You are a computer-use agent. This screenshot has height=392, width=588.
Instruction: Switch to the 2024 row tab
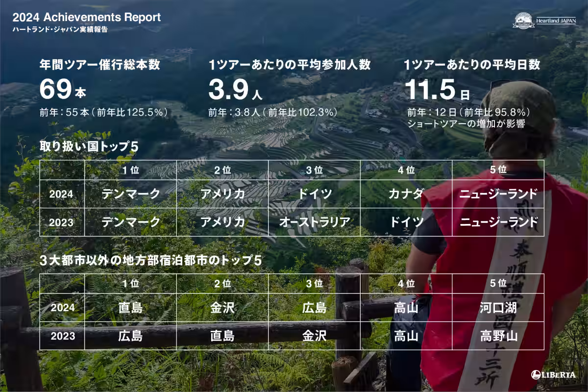61,194
